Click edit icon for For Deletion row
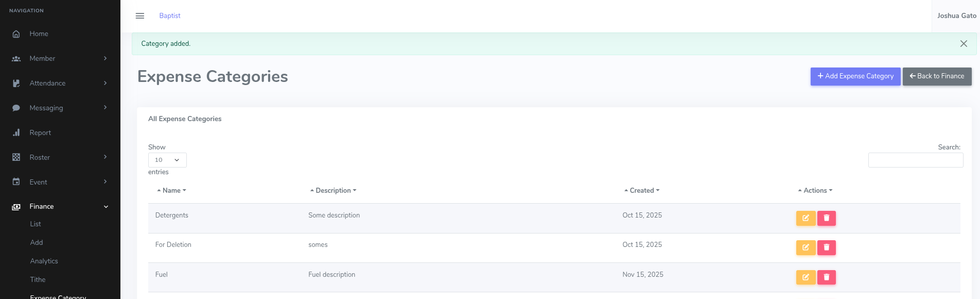Screen dimensions: 980x299 806,247
